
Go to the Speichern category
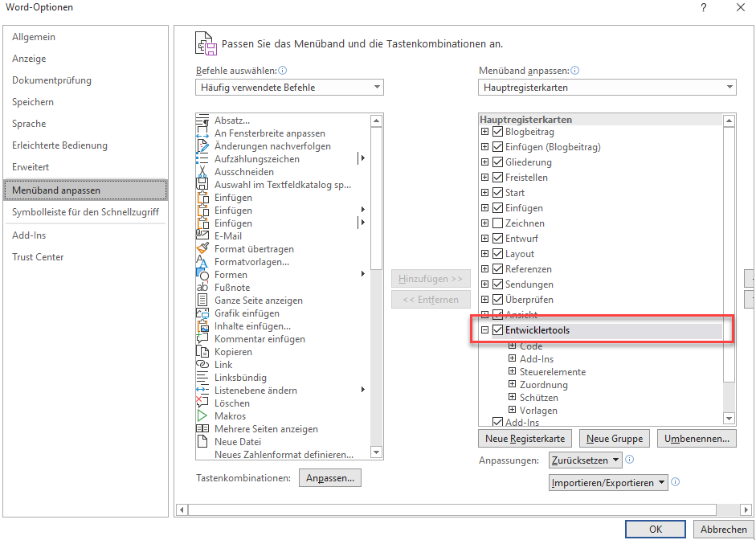(86, 102)
